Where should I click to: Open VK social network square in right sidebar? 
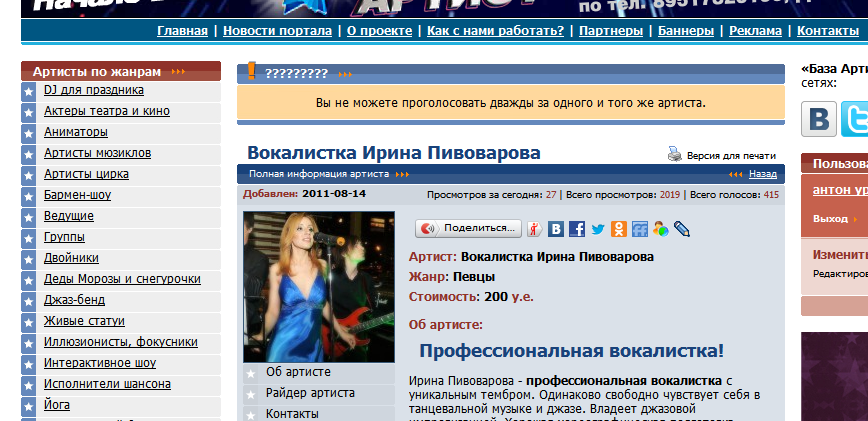coord(819,119)
